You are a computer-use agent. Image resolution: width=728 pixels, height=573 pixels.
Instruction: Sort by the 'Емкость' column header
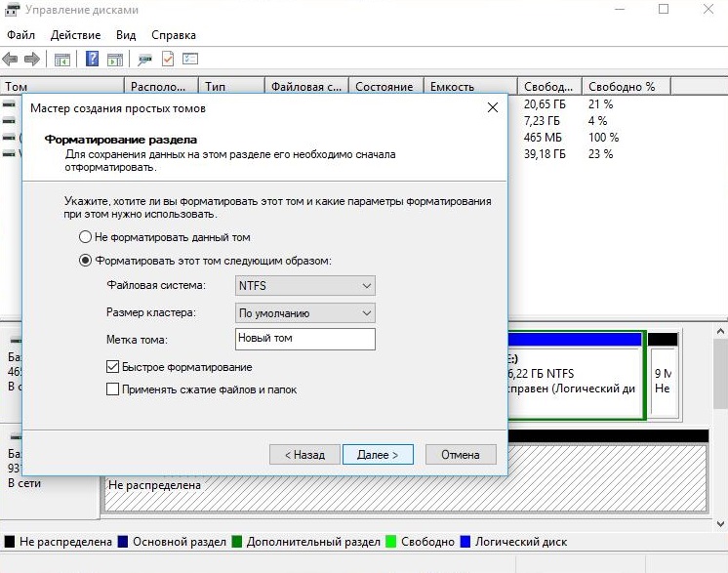coord(470,87)
